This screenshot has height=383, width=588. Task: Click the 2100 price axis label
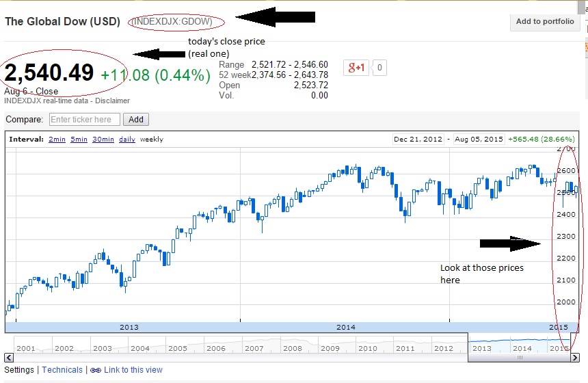click(566, 280)
